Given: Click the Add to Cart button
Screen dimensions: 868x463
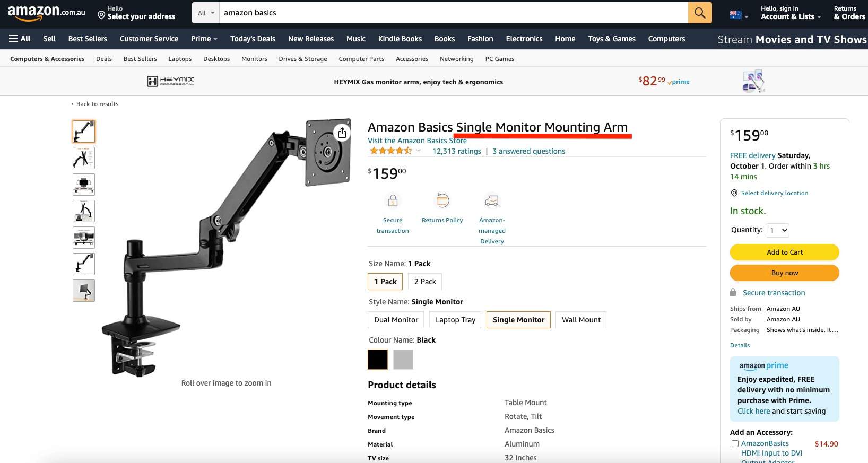Looking at the screenshot, I should pyautogui.click(x=784, y=252).
